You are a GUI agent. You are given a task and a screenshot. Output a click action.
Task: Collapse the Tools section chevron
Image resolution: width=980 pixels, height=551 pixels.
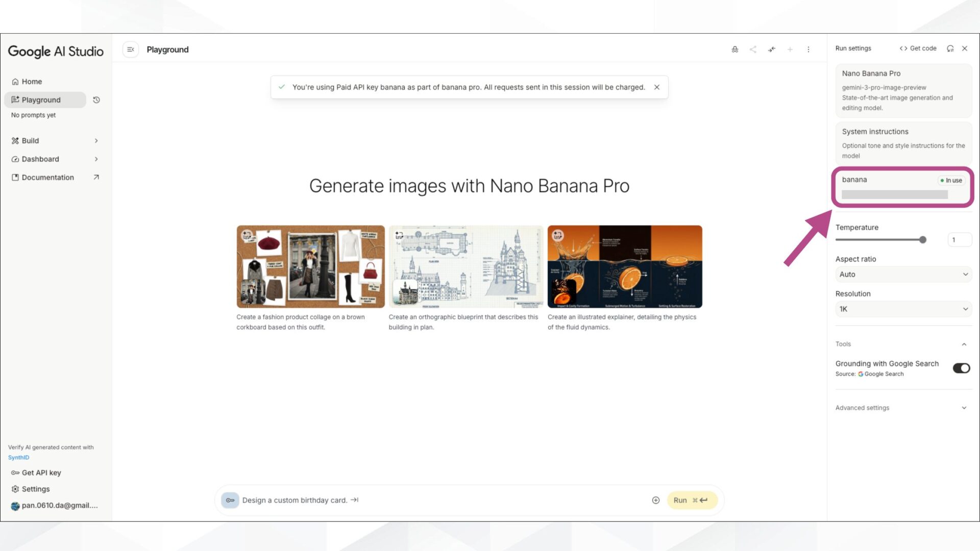click(x=964, y=344)
